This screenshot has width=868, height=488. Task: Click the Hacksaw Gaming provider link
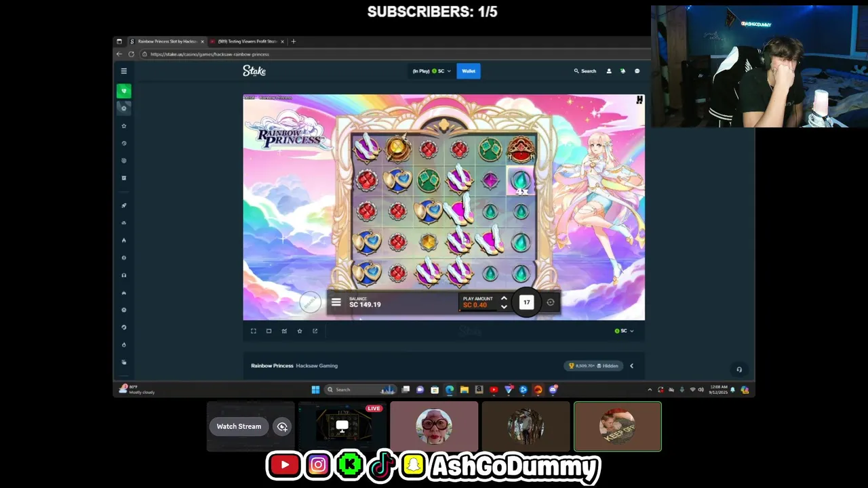(x=317, y=365)
